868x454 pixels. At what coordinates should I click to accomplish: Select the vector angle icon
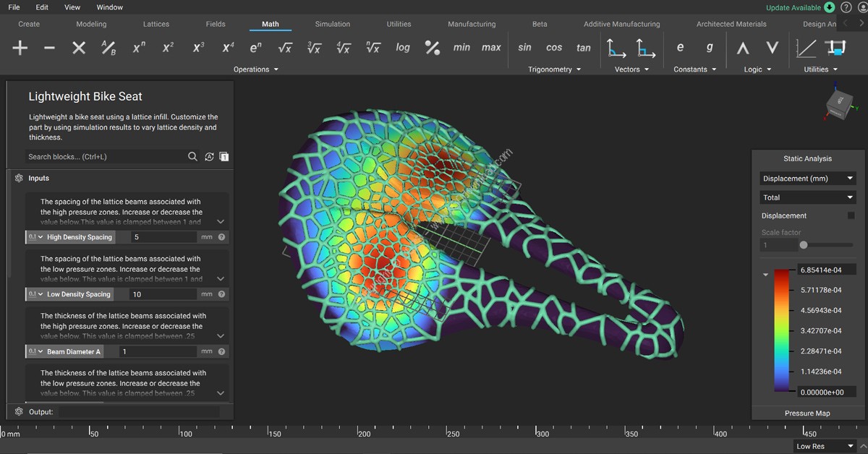pyautogui.click(x=616, y=48)
